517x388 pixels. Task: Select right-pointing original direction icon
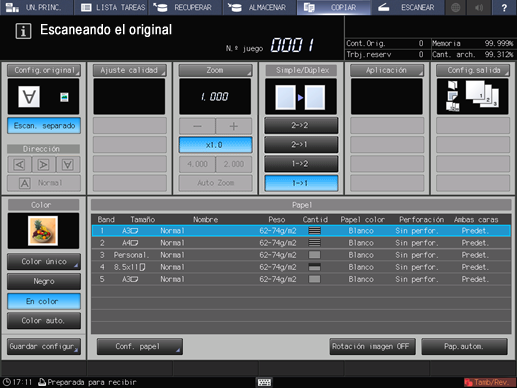tap(44, 164)
